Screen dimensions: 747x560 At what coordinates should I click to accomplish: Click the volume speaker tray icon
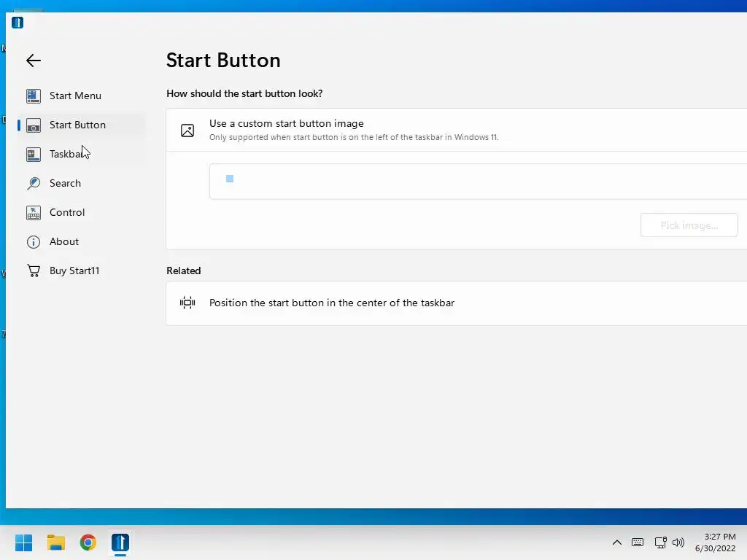click(678, 542)
